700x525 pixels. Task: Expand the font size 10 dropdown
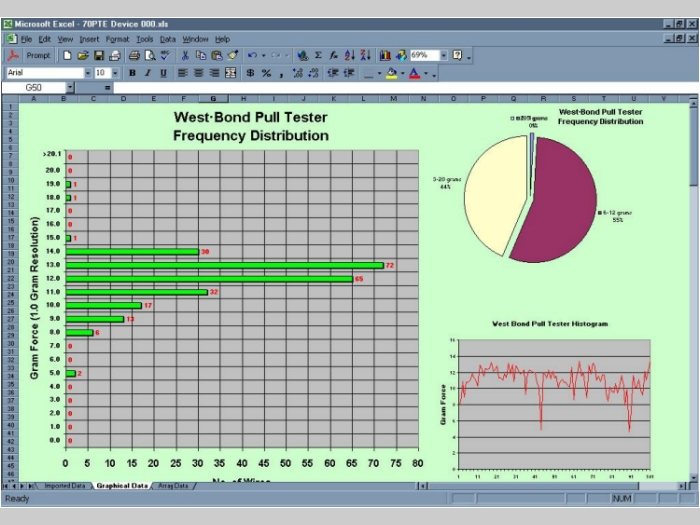115,73
